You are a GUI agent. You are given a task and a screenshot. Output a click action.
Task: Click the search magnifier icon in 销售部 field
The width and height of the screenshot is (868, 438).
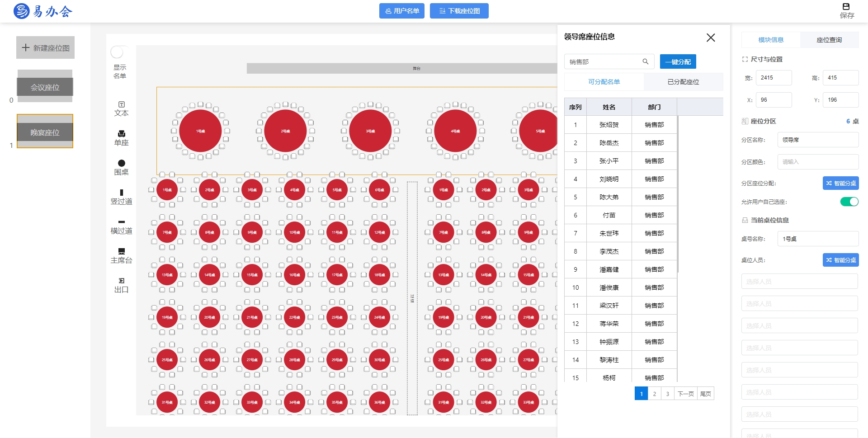tap(646, 61)
